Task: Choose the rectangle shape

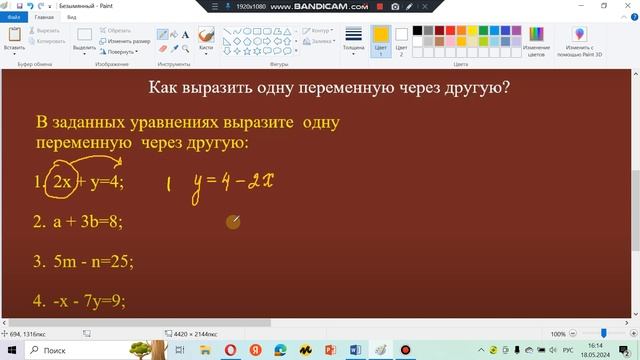Action: point(257,31)
